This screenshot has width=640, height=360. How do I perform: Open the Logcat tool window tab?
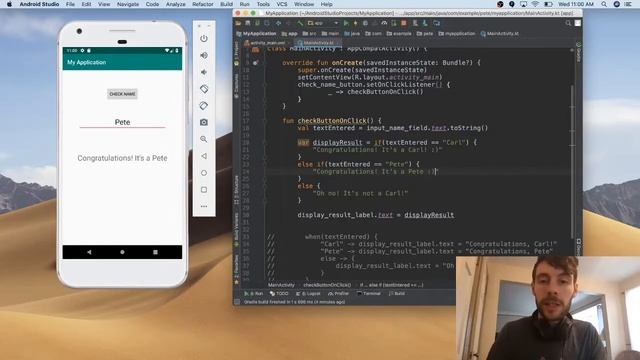tap(309, 293)
